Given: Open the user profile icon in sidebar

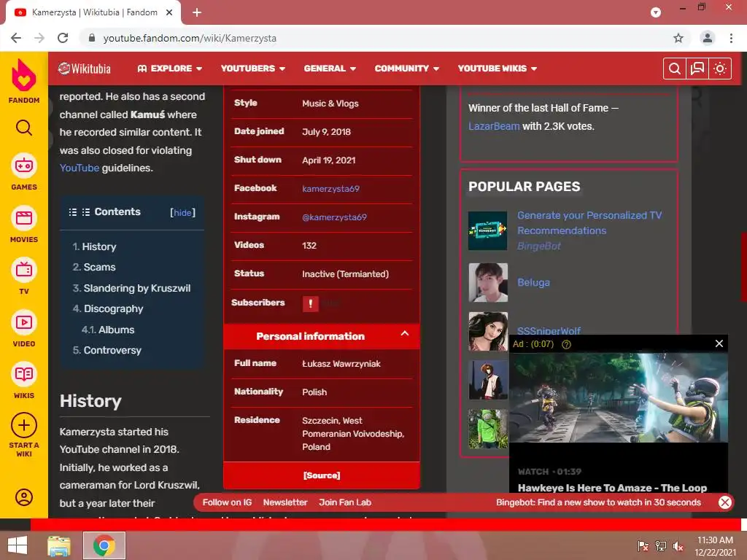Looking at the screenshot, I should [24, 497].
